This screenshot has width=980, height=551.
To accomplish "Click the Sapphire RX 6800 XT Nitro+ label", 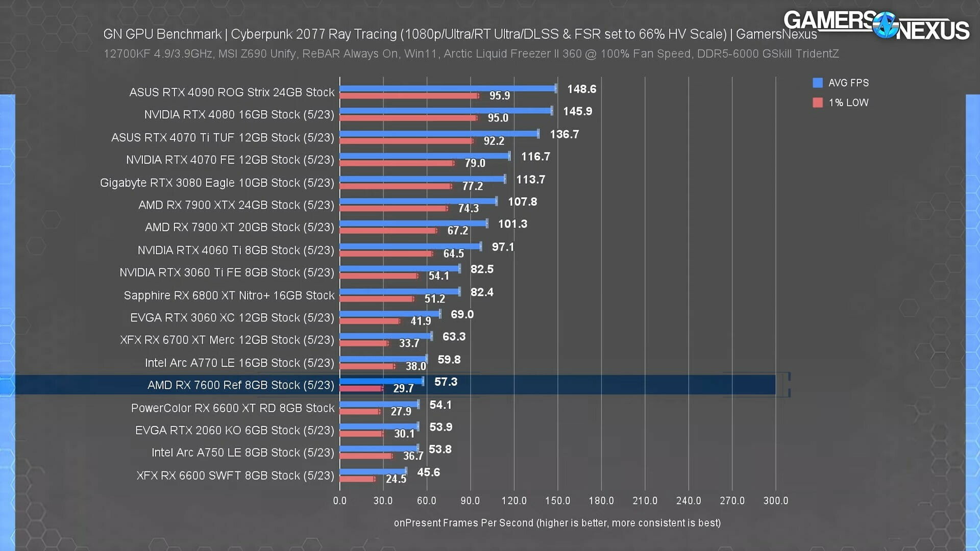I will (229, 295).
